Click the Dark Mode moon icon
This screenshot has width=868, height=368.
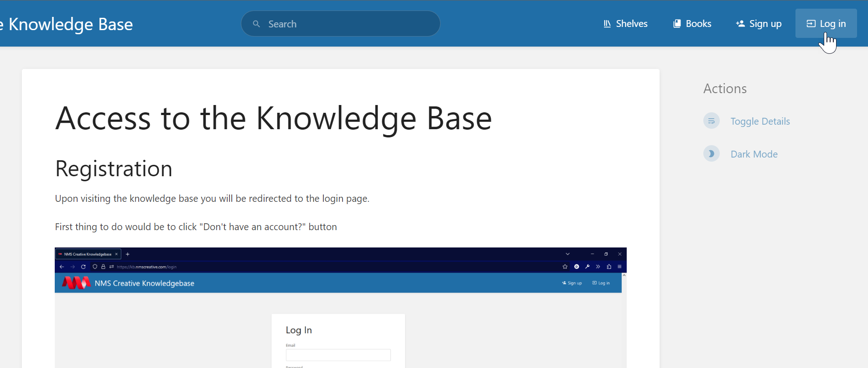click(712, 154)
